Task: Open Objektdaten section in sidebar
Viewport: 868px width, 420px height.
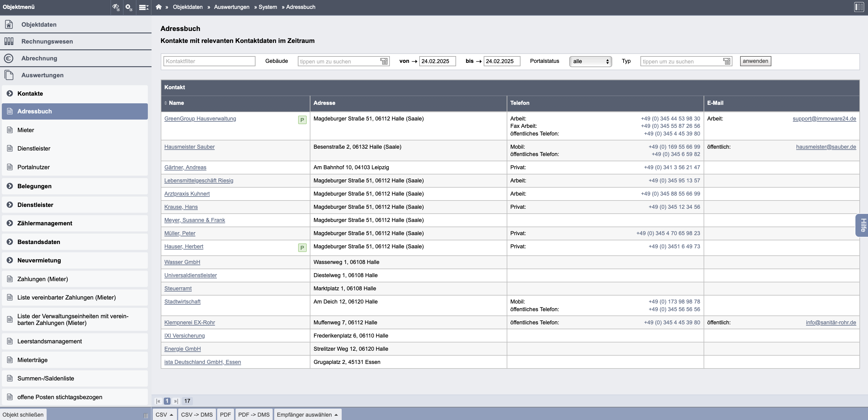Action: click(x=76, y=25)
